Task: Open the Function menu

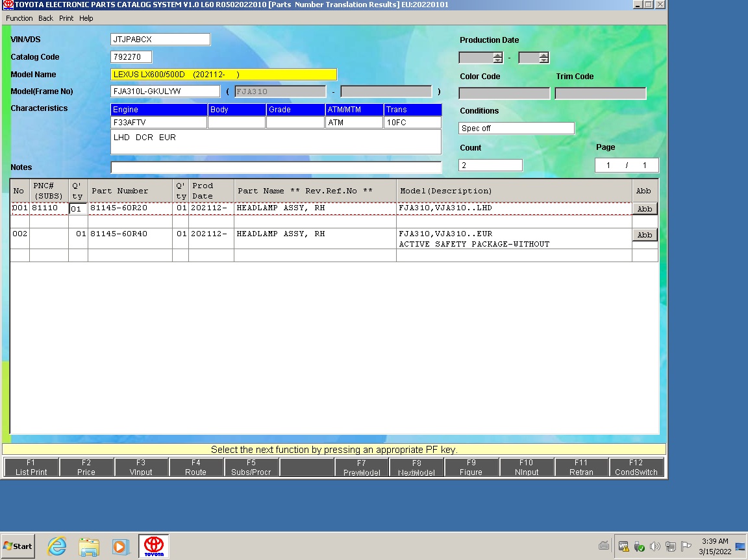Action: point(19,18)
